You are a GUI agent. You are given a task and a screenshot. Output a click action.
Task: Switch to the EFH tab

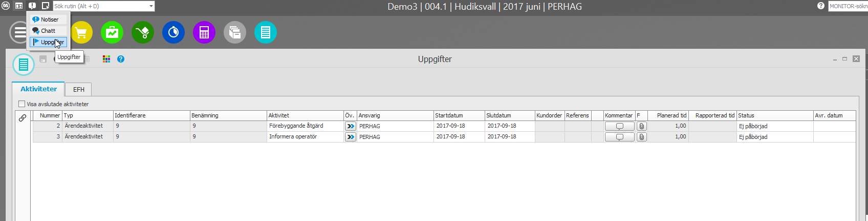pyautogui.click(x=78, y=89)
